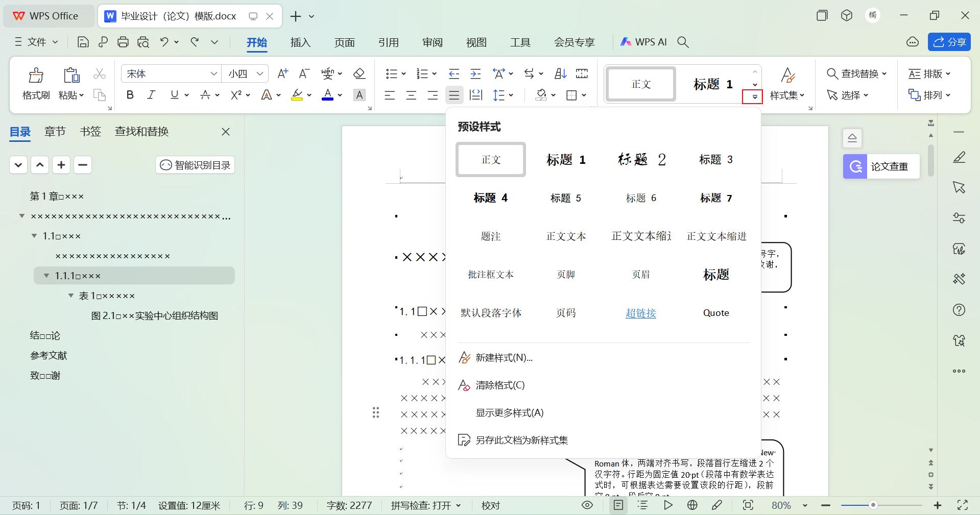Click the eraser clear formatting icon
Image resolution: width=980 pixels, height=515 pixels.
[x=359, y=73]
